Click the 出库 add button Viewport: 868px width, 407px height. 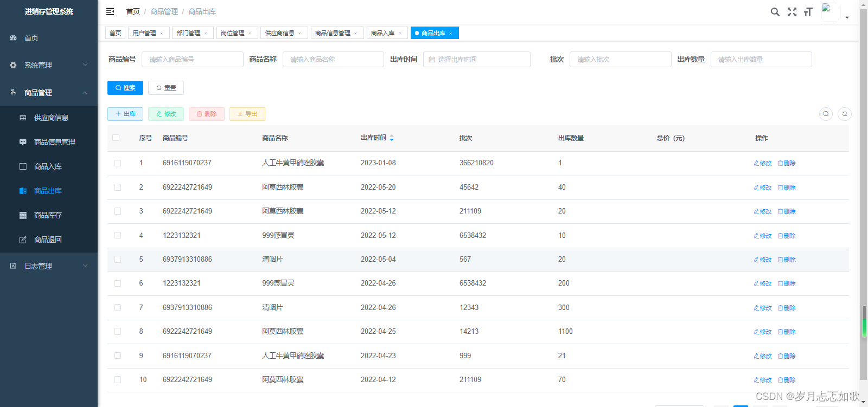click(x=125, y=114)
